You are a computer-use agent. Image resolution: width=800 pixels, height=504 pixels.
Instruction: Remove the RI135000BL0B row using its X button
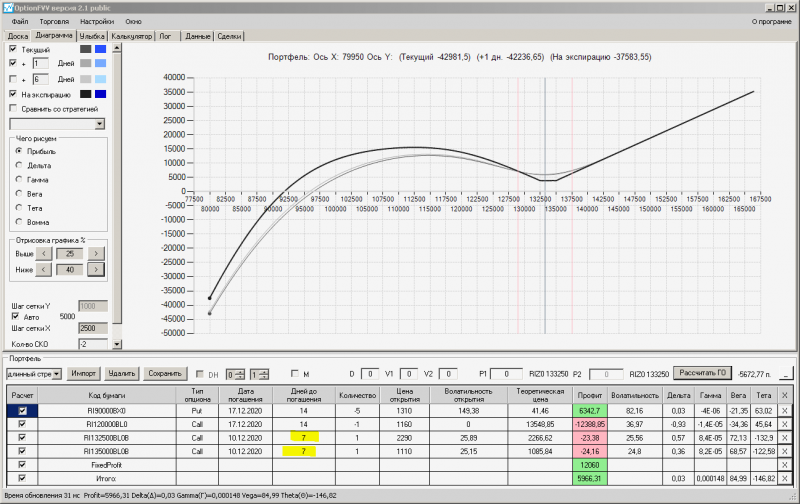tap(784, 451)
